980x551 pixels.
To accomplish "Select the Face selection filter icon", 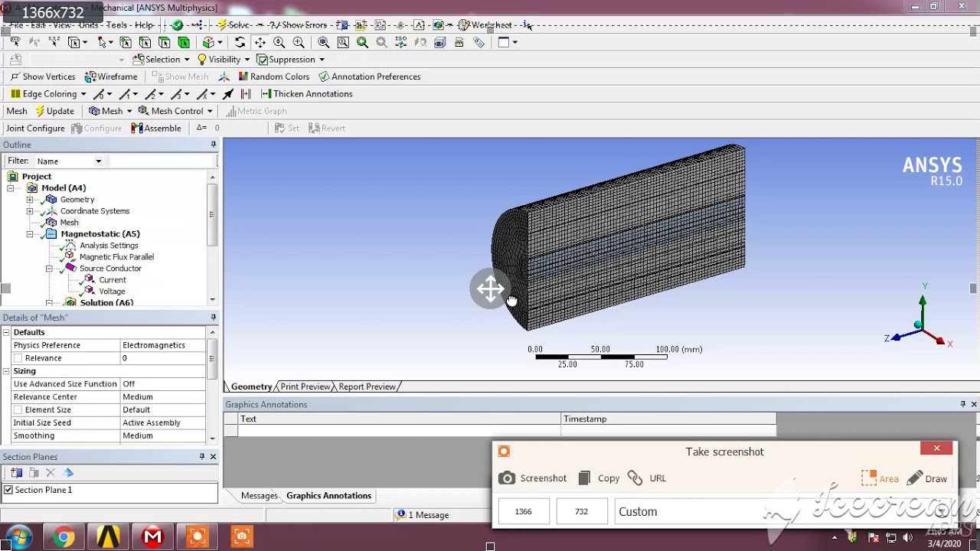I will (164, 42).
